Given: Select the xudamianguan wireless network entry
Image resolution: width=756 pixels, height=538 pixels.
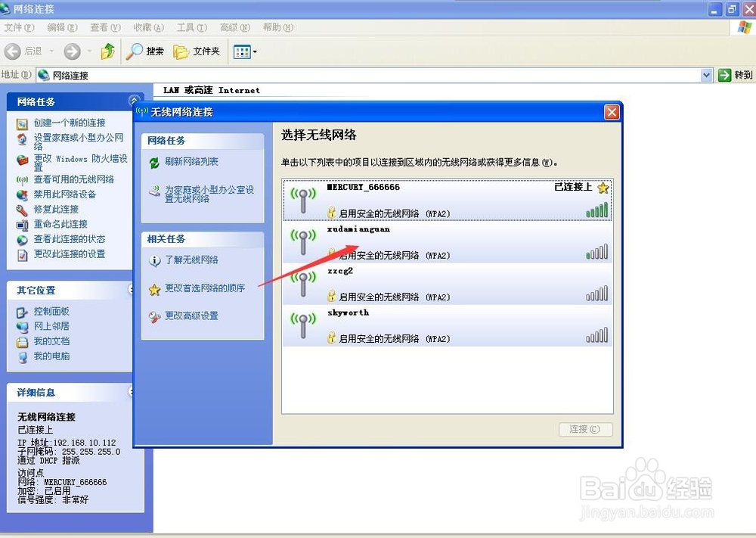Looking at the screenshot, I should coord(446,242).
